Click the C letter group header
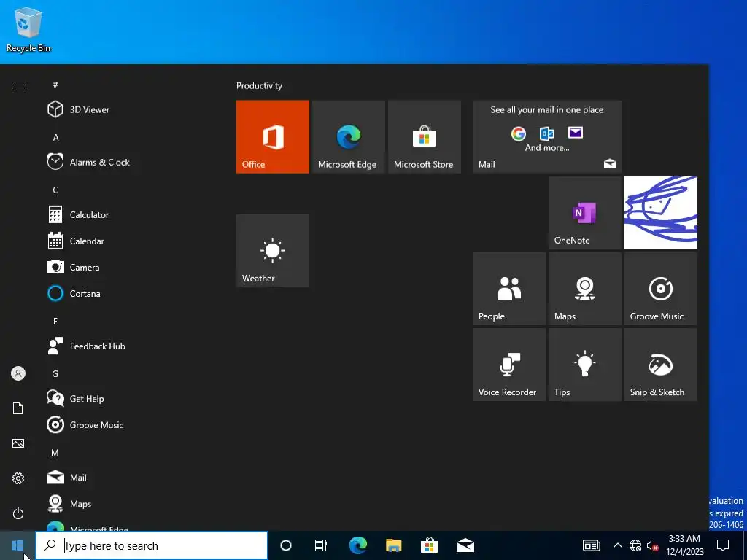747x560 pixels. (55, 190)
